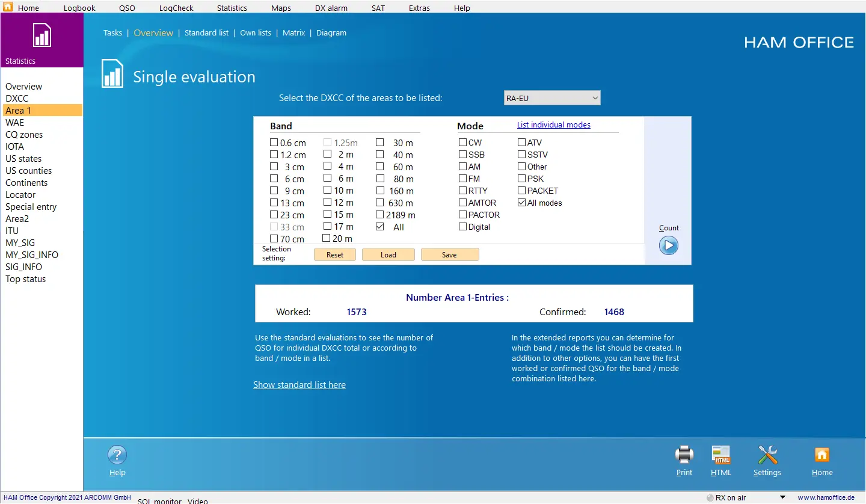Click the HTML export icon
The height and width of the screenshot is (504, 866).
pyautogui.click(x=721, y=455)
